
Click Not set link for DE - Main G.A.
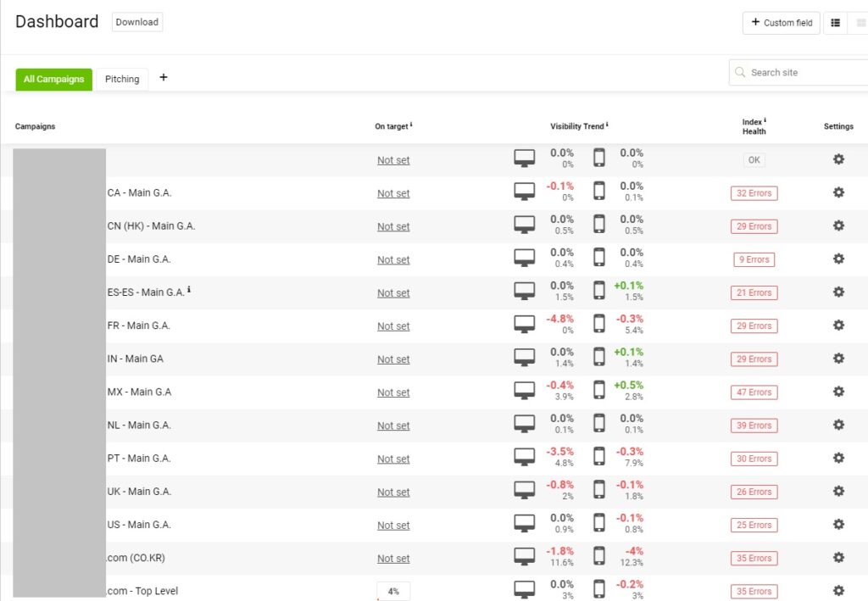pyautogui.click(x=393, y=260)
